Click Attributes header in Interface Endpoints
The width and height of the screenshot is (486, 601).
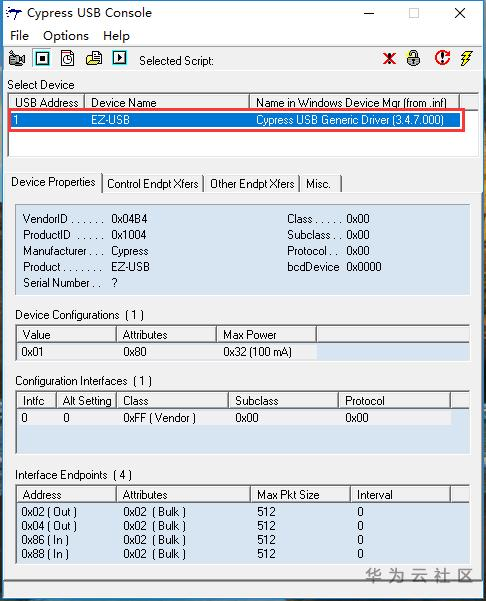click(x=184, y=494)
